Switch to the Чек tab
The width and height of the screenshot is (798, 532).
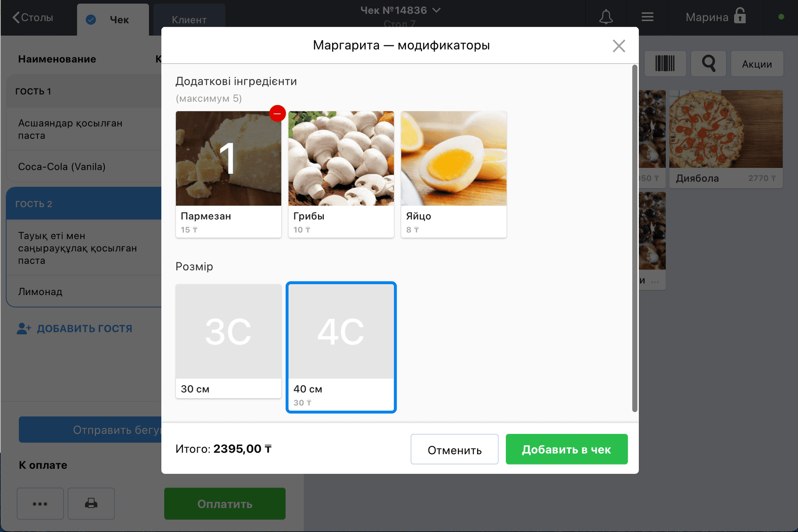113,20
